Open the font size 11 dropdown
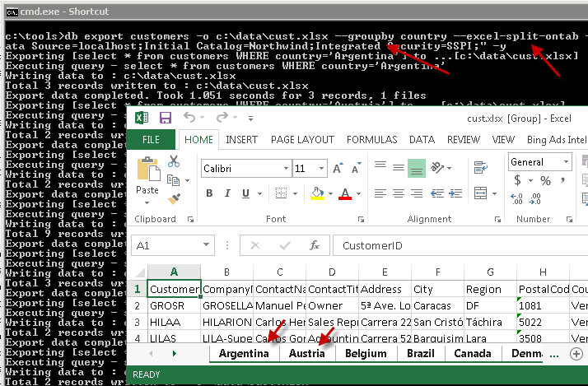 [x=321, y=168]
